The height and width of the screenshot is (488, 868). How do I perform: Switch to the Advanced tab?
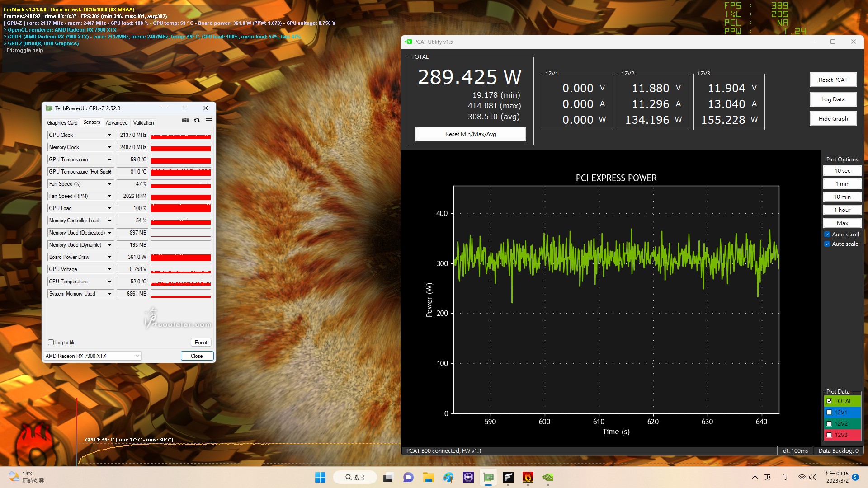click(x=117, y=123)
